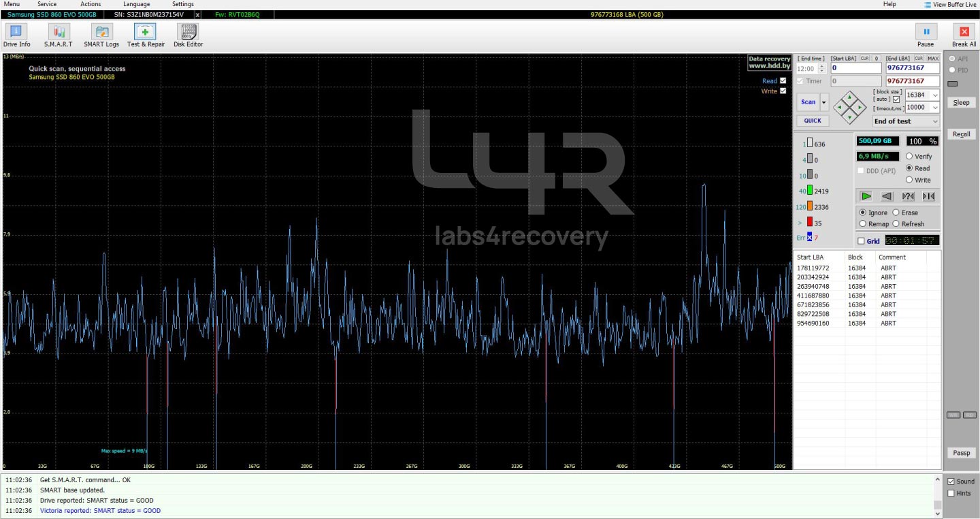Click the Pause icon
The width and height of the screenshot is (980, 519).
pyautogui.click(x=926, y=31)
